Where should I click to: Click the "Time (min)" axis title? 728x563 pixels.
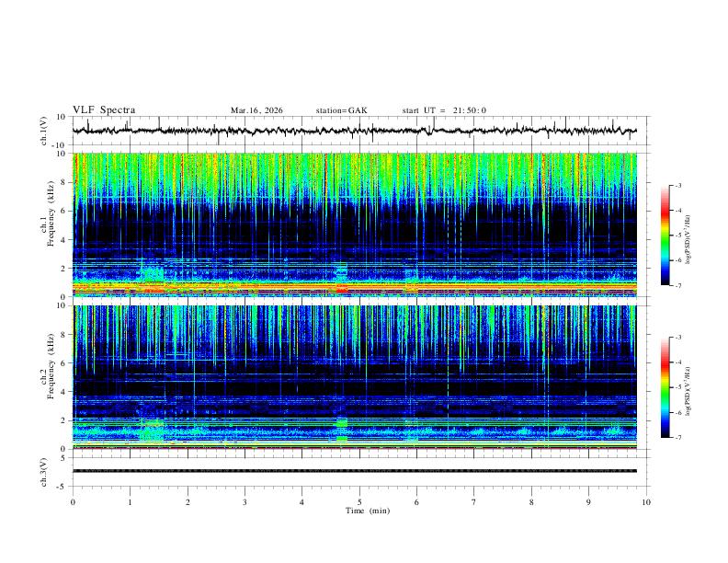pos(368,511)
